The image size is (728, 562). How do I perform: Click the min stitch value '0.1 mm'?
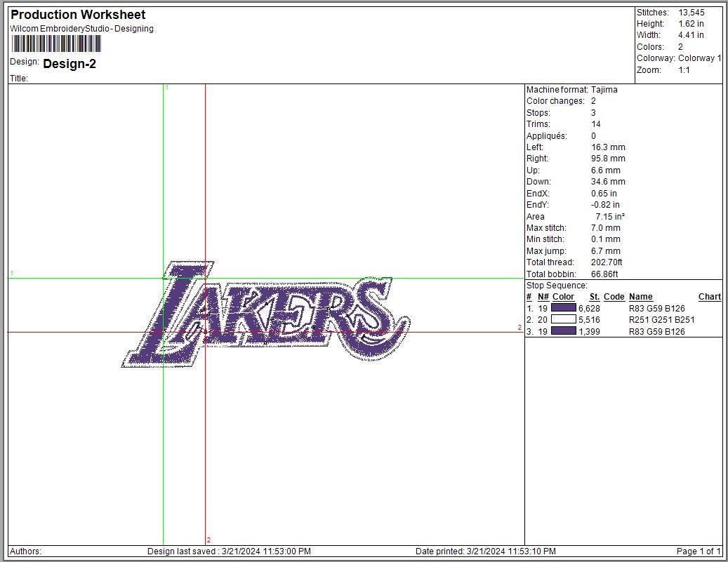point(605,239)
